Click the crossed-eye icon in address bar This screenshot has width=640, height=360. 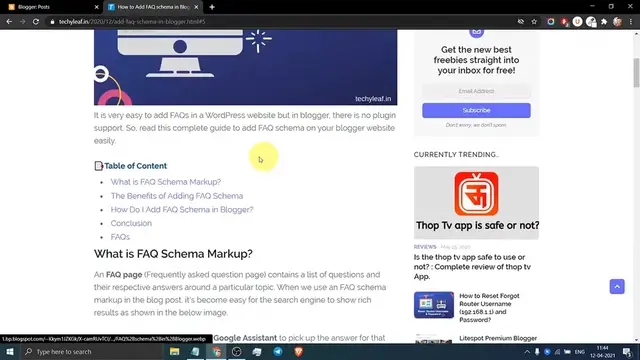[x=521, y=22]
